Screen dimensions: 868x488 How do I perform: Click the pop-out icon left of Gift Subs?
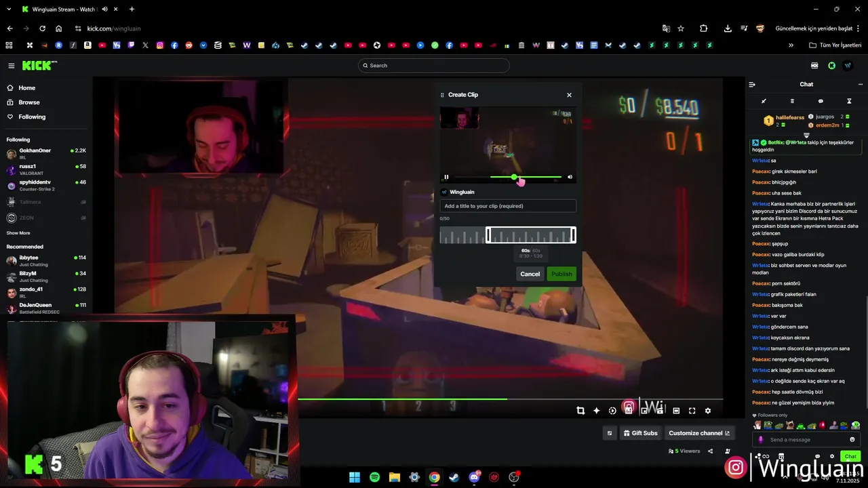(x=610, y=433)
